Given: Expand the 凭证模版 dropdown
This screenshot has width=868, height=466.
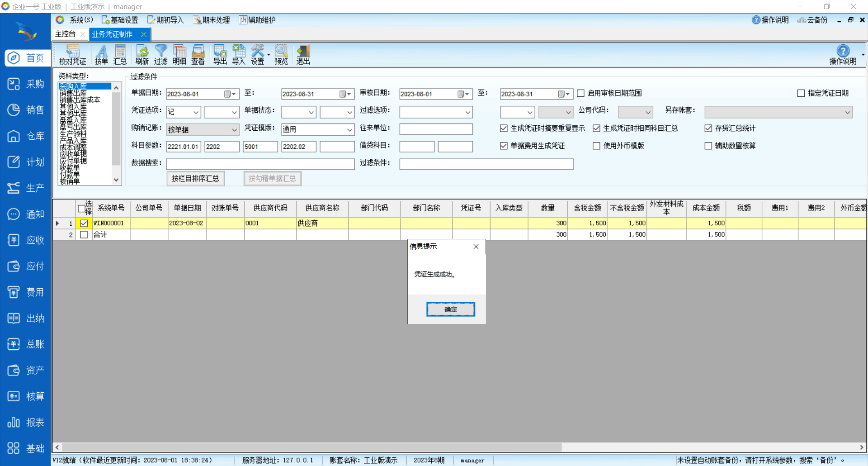Looking at the screenshot, I should click(349, 129).
